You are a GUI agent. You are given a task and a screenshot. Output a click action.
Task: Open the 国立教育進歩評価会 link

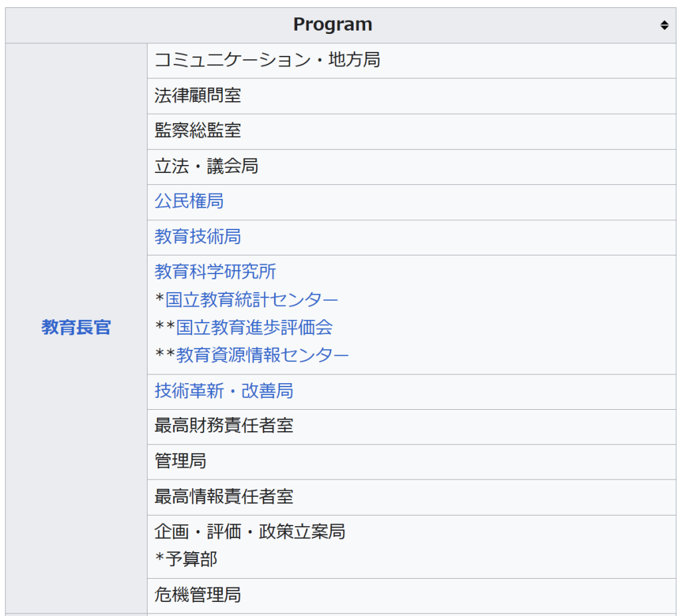click(254, 327)
